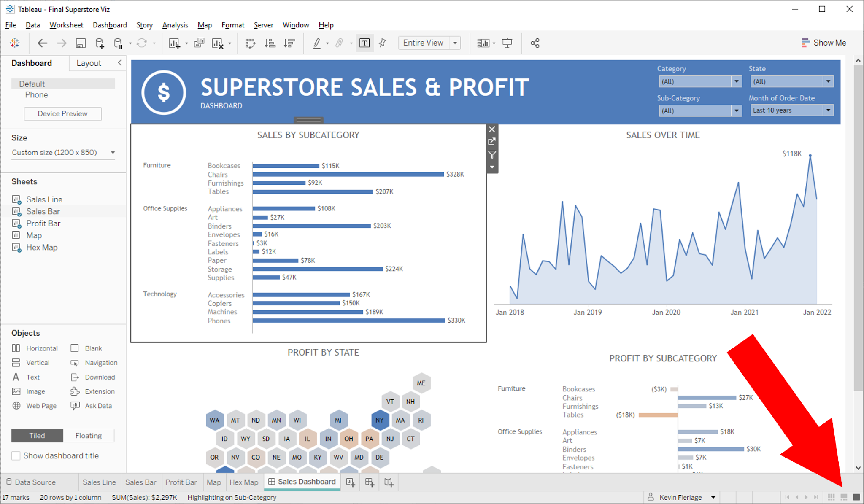The width and height of the screenshot is (864, 504).
Task: Expand the Custom size dropdown
Action: pyautogui.click(x=113, y=153)
